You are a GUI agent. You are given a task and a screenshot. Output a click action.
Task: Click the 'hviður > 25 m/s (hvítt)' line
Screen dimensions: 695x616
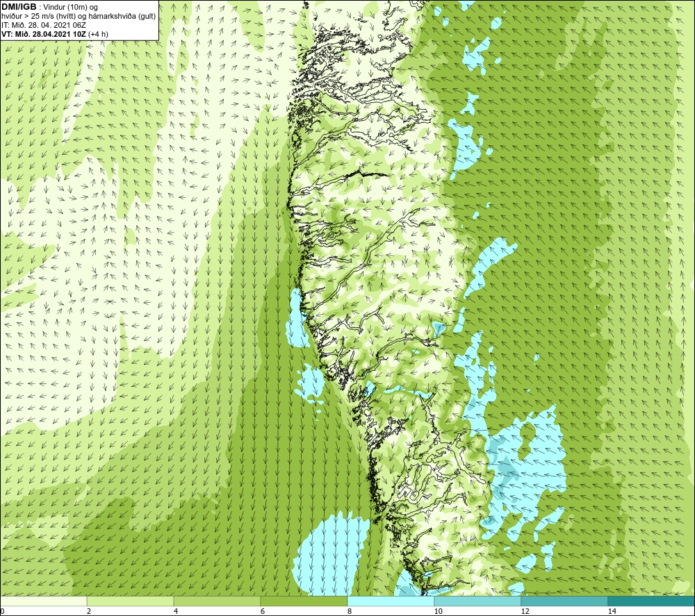tap(38, 17)
